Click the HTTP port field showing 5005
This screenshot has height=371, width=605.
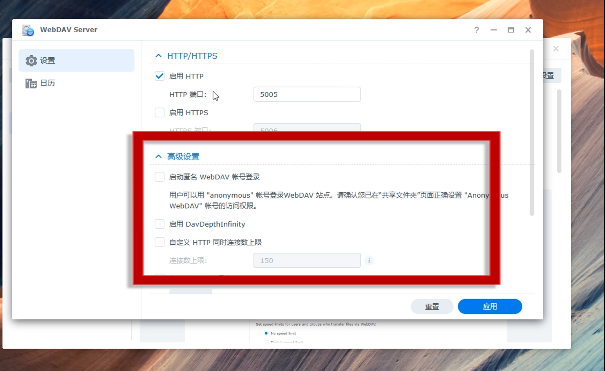click(307, 94)
